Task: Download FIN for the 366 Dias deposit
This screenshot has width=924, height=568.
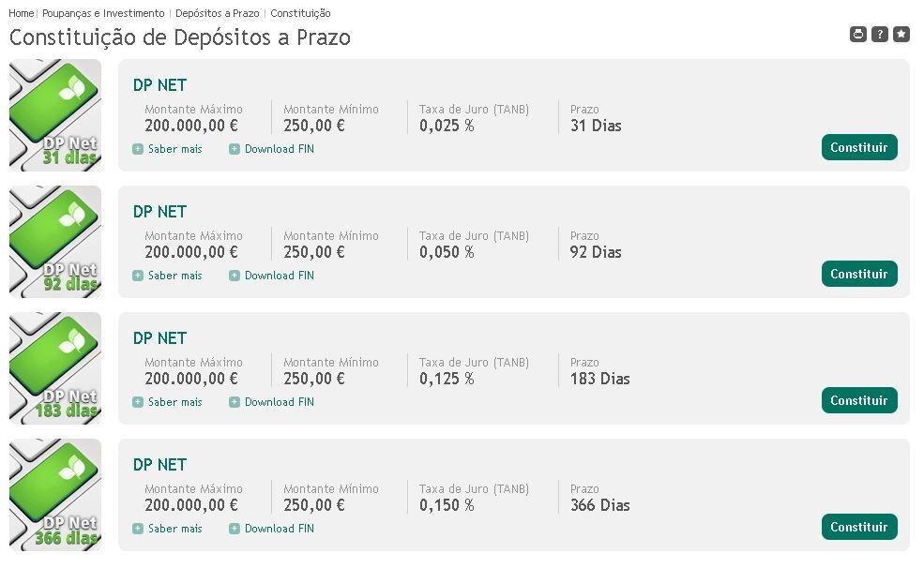Action: [279, 529]
